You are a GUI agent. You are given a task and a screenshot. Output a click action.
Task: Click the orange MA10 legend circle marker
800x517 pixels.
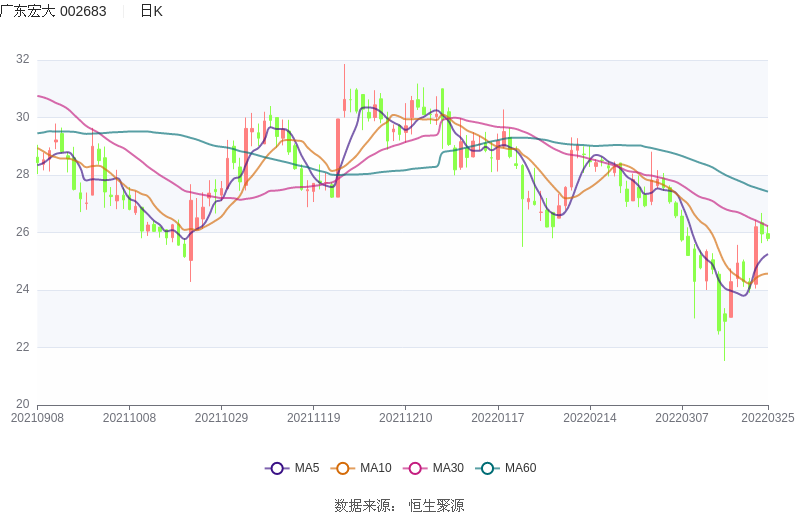coord(343,468)
